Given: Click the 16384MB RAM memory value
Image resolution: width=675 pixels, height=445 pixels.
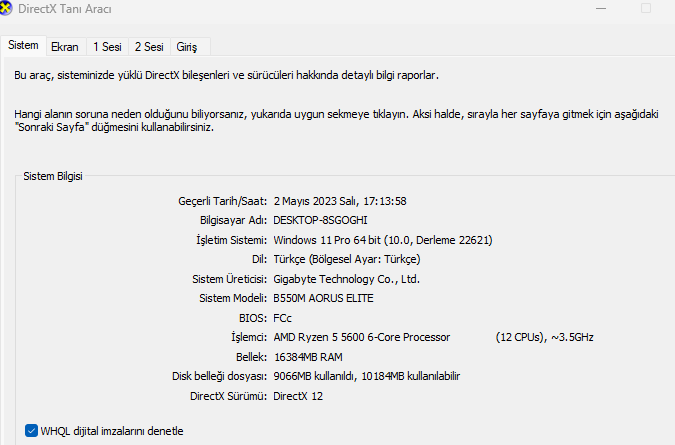Looking at the screenshot, I should click(x=308, y=357).
